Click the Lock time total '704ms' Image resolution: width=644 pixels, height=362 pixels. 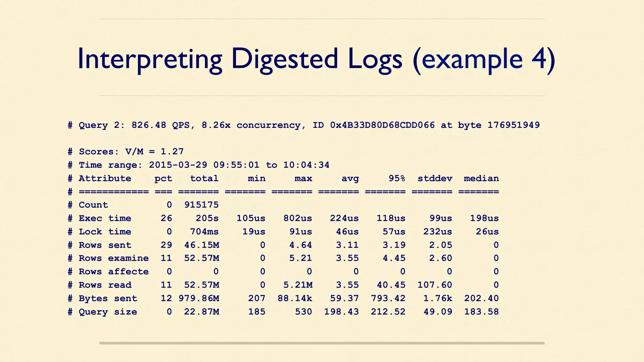[204, 232]
